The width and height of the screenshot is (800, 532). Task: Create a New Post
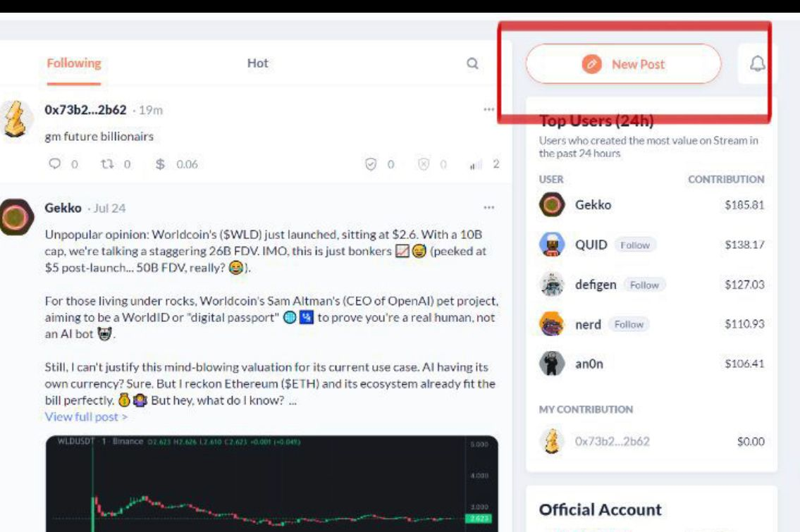click(x=624, y=63)
